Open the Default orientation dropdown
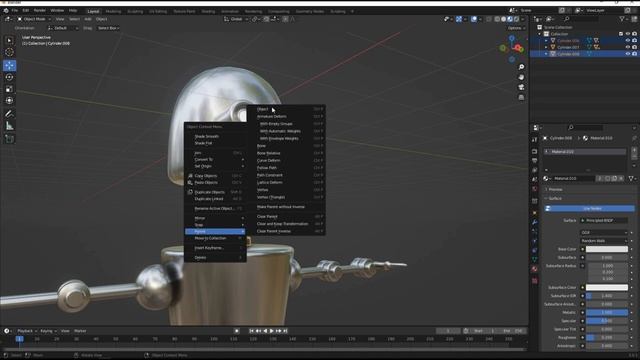This screenshot has width=640, height=360. (x=63, y=28)
